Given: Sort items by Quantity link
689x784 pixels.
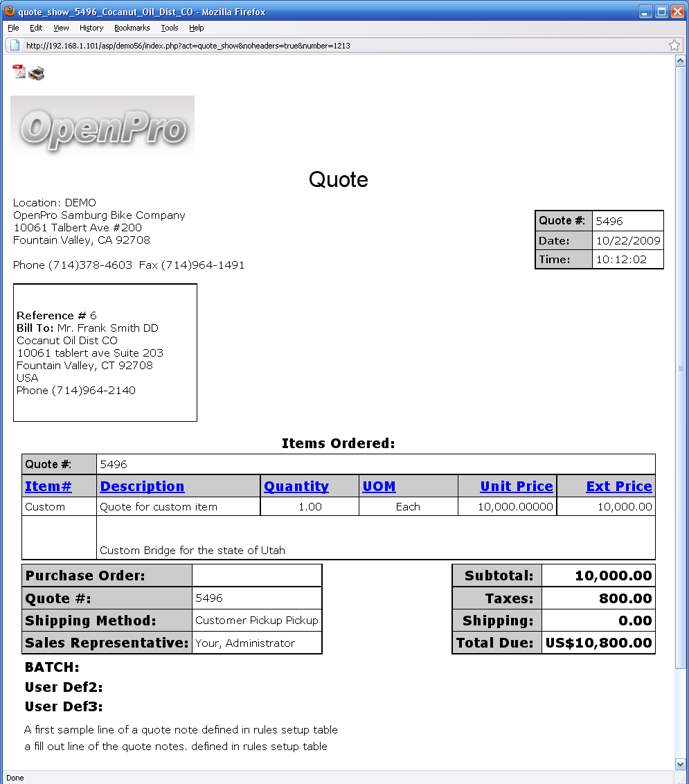Looking at the screenshot, I should point(296,486).
